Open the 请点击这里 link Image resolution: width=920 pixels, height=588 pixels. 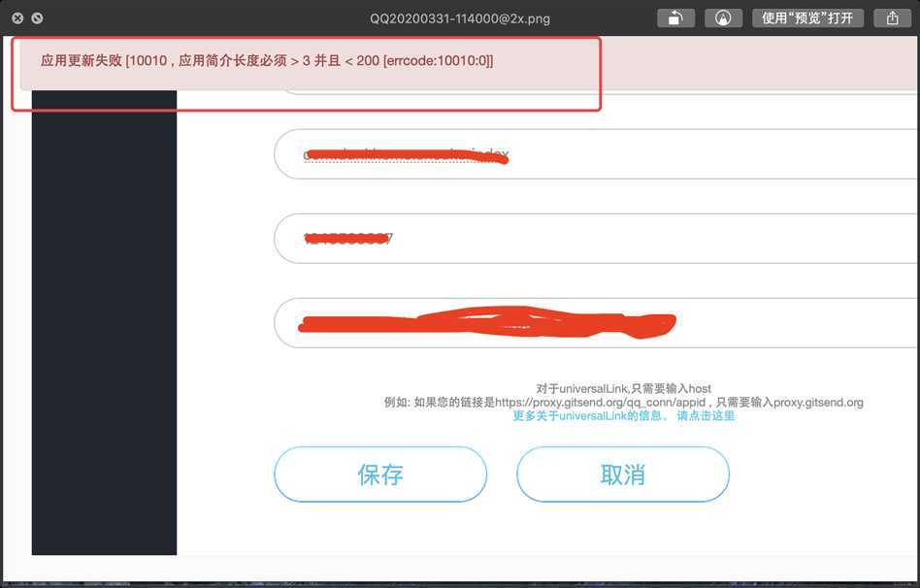pyautogui.click(x=706, y=415)
